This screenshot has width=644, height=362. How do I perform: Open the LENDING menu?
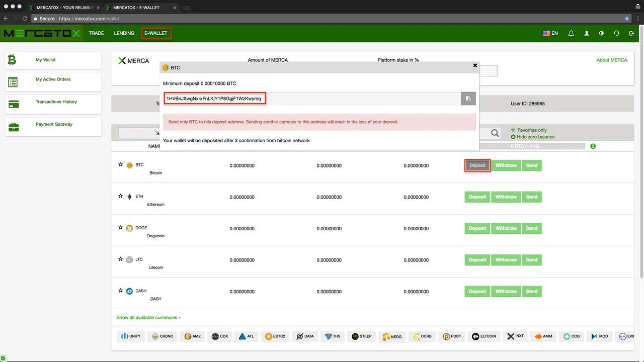[124, 33]
